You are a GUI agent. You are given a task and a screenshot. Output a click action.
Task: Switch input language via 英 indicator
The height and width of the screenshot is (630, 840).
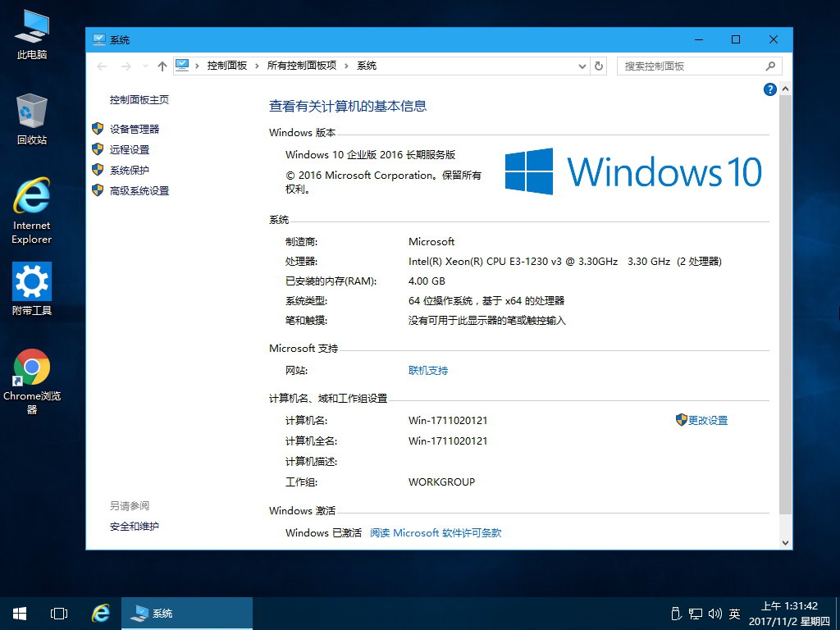(734, 614)
